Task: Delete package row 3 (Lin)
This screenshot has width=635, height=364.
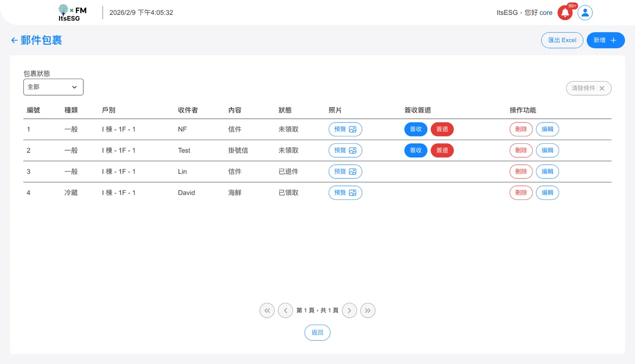Action: click(521, 172)
